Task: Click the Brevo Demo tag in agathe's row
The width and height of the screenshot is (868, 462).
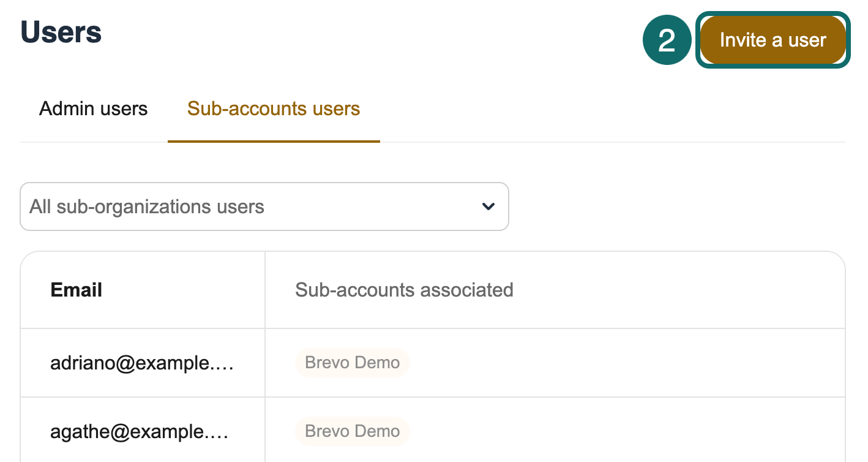Action: [352, 431]
